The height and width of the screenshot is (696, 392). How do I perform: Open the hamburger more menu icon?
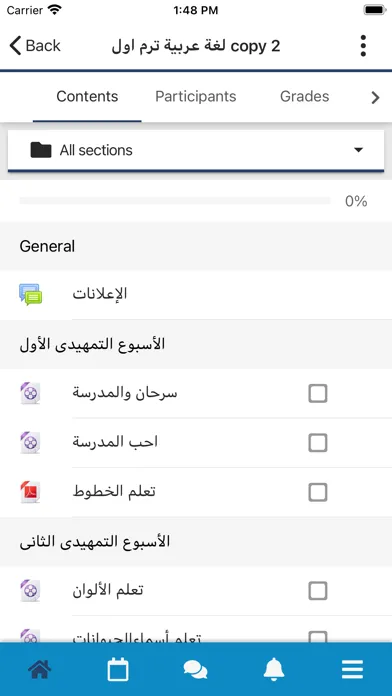pos(352,669)
